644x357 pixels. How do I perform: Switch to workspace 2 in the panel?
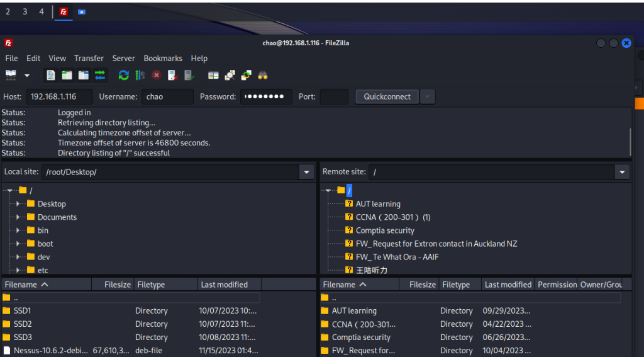pyautogui.click(x=8, y=12)
